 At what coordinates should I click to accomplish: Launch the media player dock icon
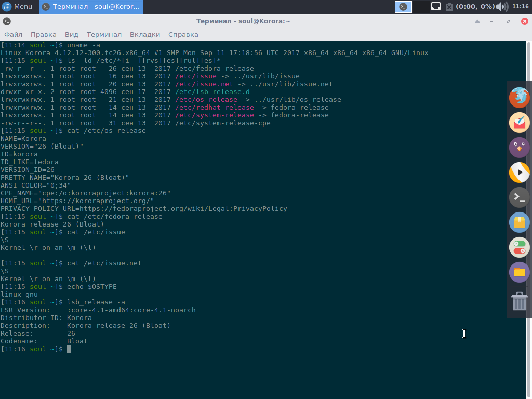point(519,172)
